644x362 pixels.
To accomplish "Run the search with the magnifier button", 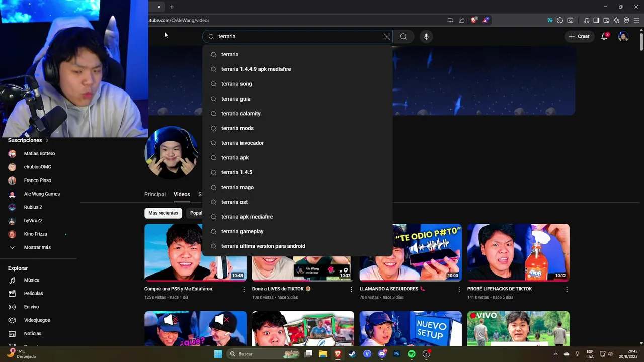I will coord(404,36).
